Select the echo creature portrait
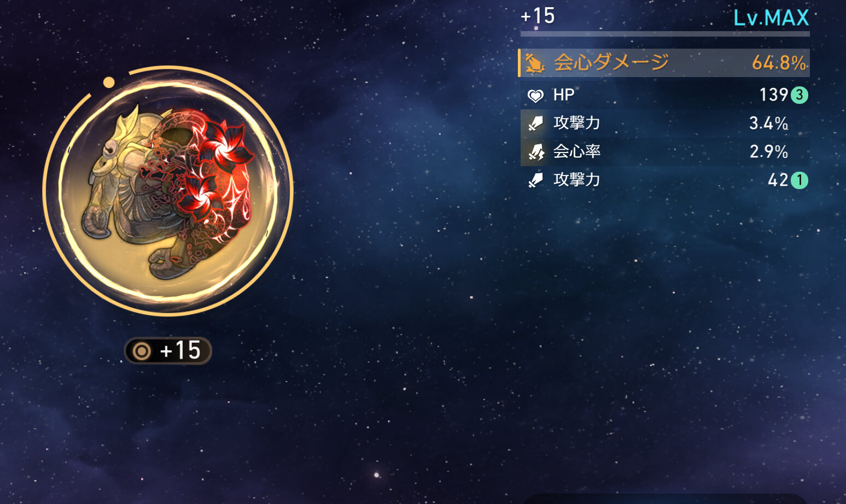The width and height of the screenshot is (846, 504). 168,191
